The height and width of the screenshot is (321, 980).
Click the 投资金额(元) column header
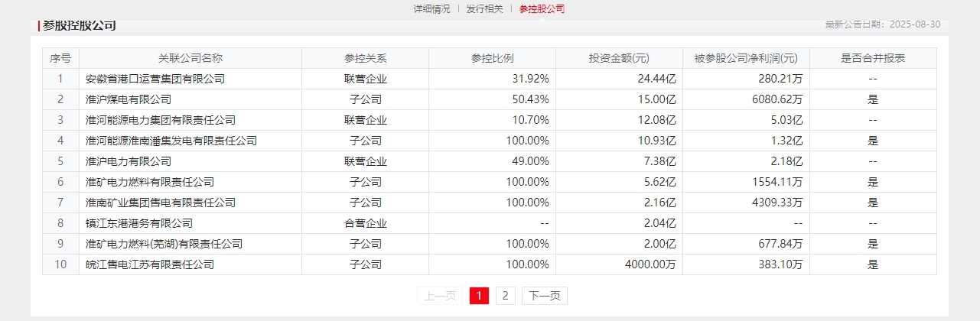(x=620, y=58)
